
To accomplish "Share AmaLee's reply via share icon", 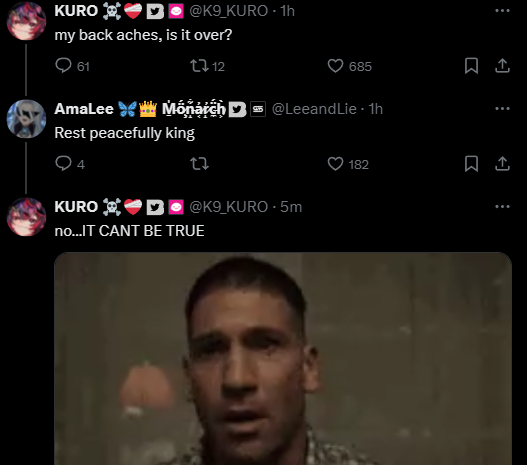I will [502, 164].
